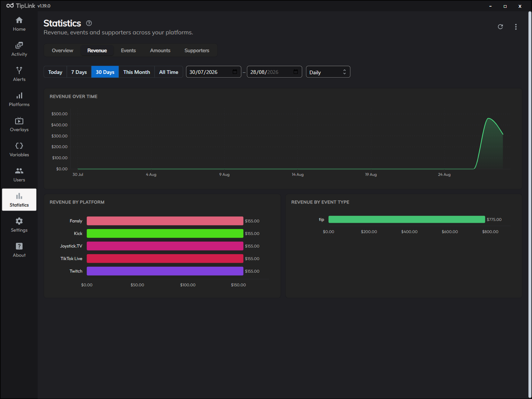Click the TipLink logo in title bar

click(x=10, y=6)
